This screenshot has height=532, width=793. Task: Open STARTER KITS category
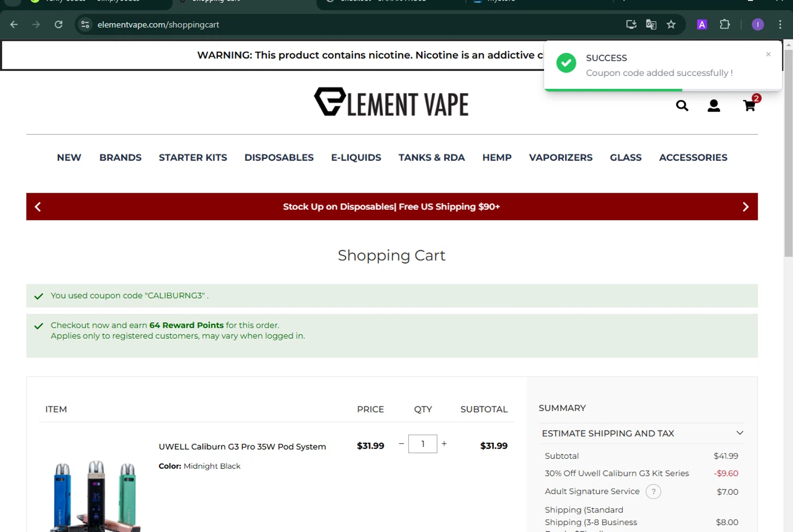click(x=193, y=157)
